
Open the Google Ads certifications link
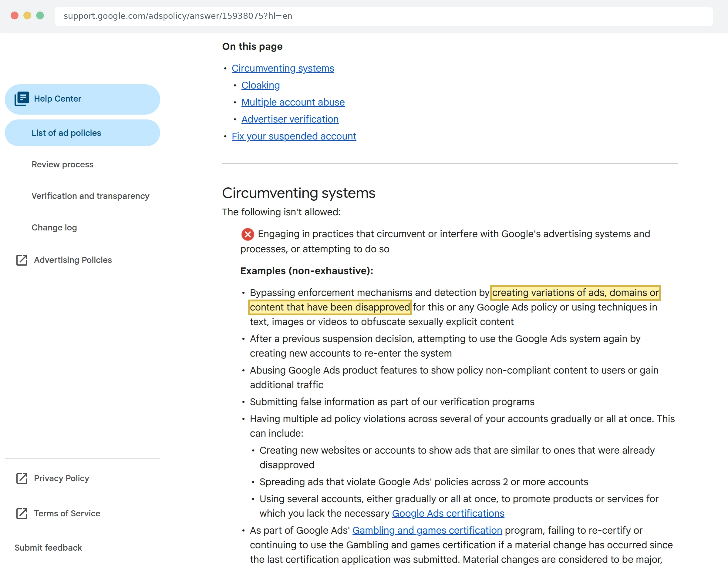click(x=448, y=513)
